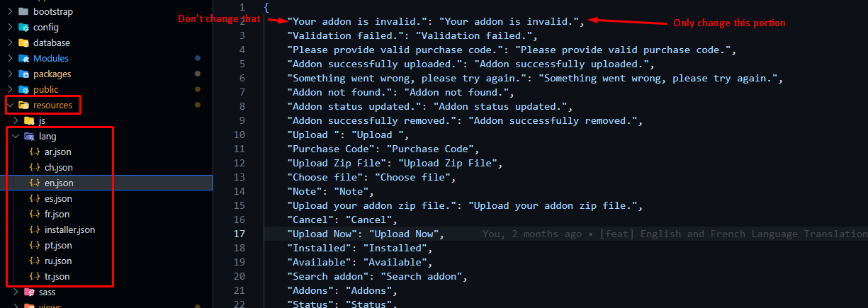
Task: Select the en.json file
Action: tap(58, 183)
